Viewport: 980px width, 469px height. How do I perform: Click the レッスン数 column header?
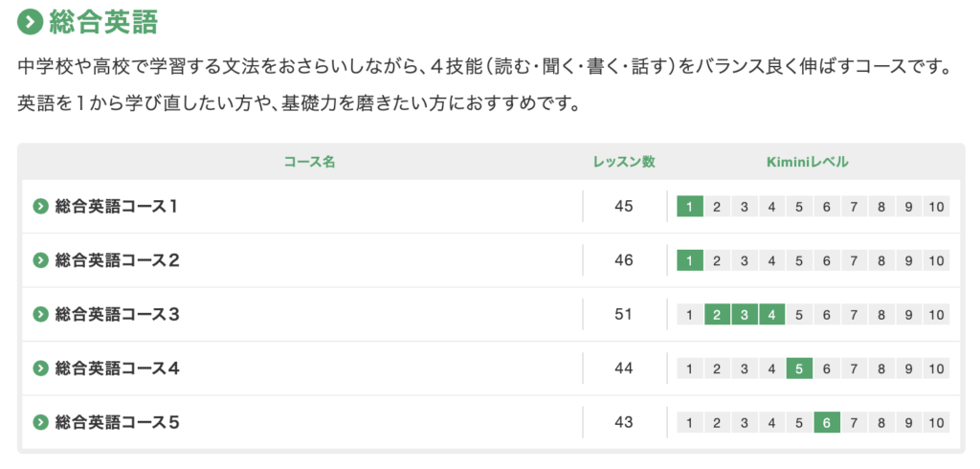point(624,162)
